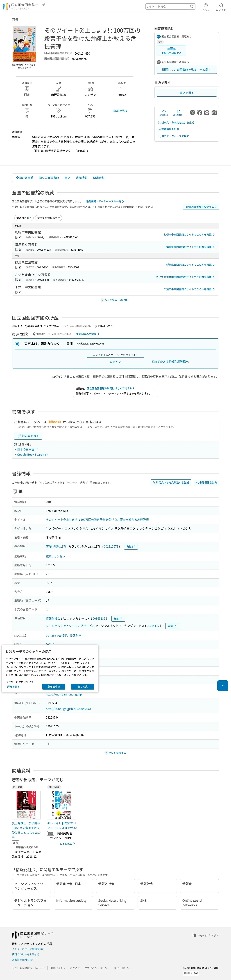
Task: Open the 国立国会図書館の利用ははじめてですか？ guide card
Action: [x=115, y=391]
